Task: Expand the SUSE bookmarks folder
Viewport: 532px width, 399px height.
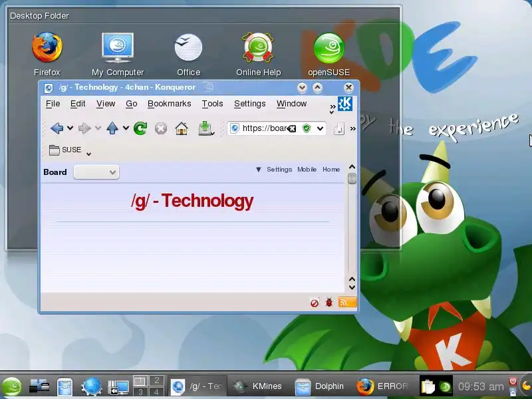Action: (x=69, y=150)
